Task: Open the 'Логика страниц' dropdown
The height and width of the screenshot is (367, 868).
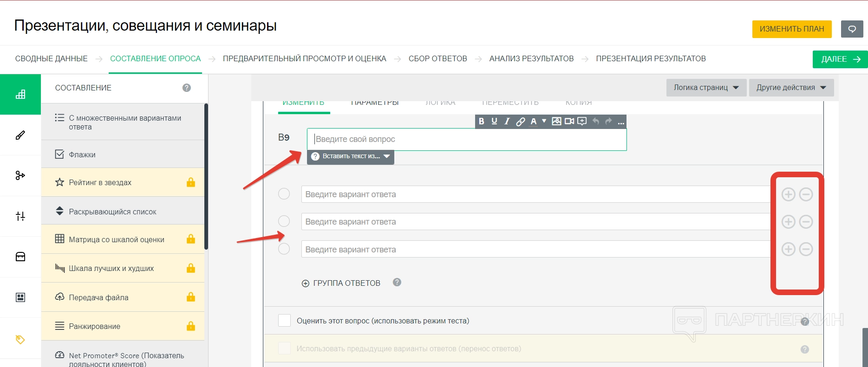Action: click(x=706, y=88)
